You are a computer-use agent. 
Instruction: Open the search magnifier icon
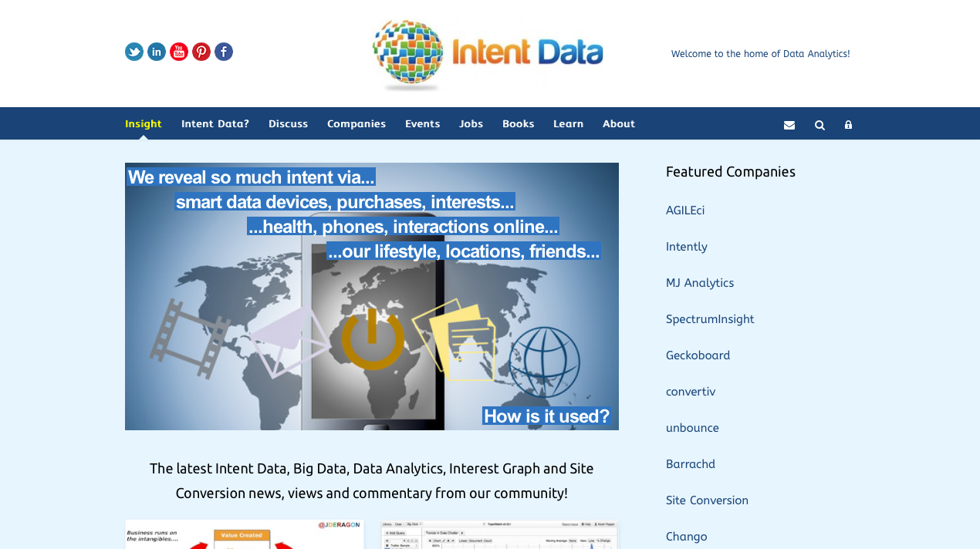pos(819,125)
